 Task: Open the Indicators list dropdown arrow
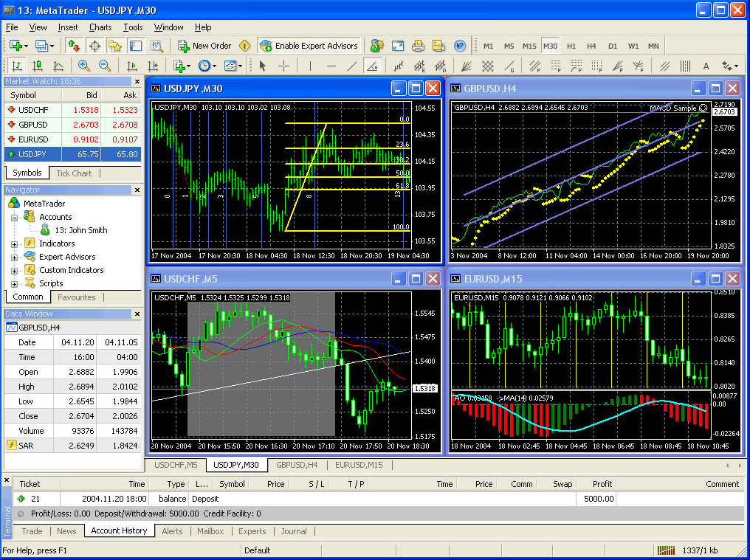[x=188, y=66]
